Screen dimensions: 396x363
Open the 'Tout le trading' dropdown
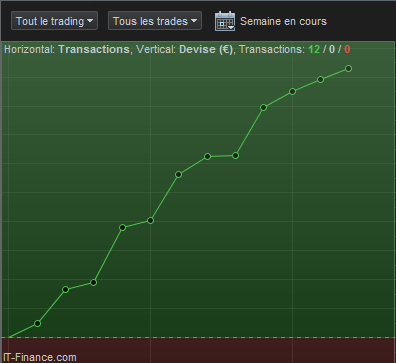[54, 21]
